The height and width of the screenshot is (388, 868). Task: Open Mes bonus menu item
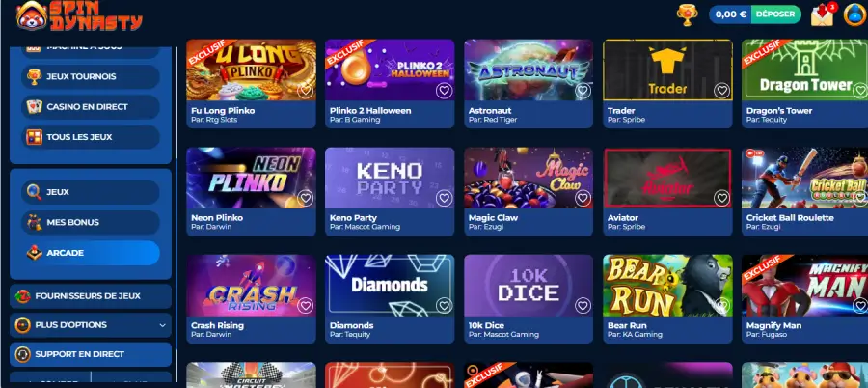91,222
